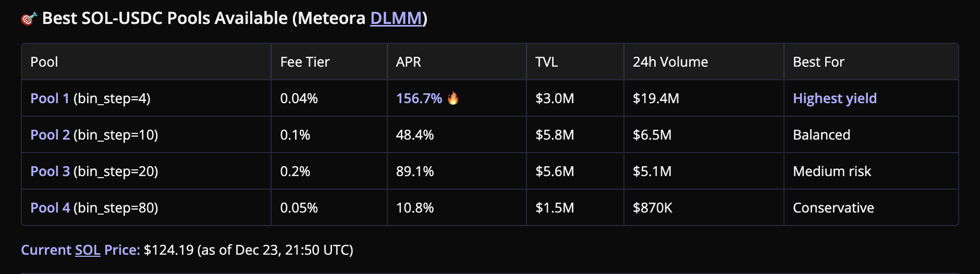Follow the Pool 2 link
The image size is (980, 274).
point(50,135)
